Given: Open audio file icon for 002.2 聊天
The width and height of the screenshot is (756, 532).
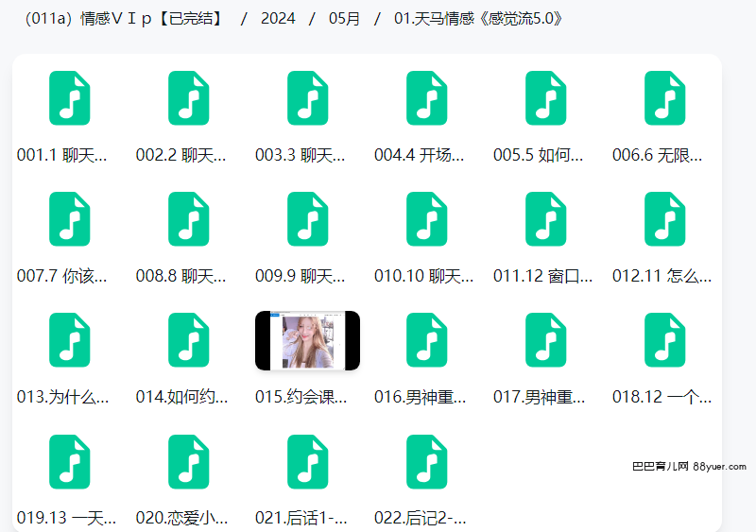Looking at the screenshot, I should (188, 98).
